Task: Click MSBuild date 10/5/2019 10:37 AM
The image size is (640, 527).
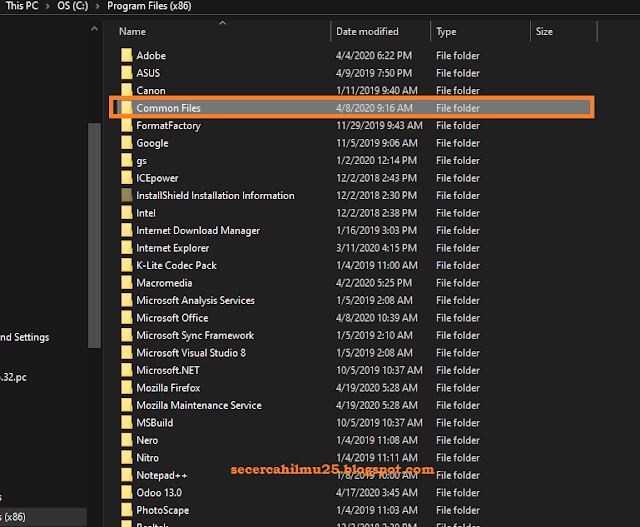Action: [379, 422]
